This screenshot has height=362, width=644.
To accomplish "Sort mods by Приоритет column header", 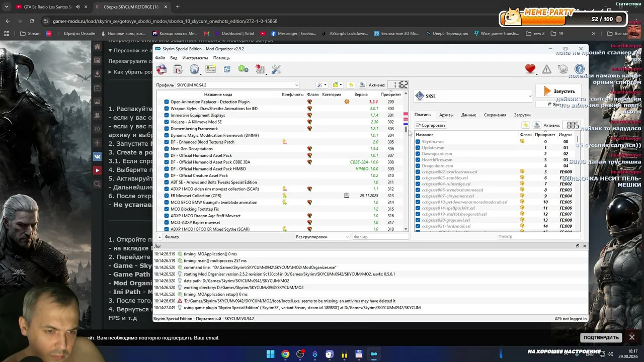I will [390, 95].
